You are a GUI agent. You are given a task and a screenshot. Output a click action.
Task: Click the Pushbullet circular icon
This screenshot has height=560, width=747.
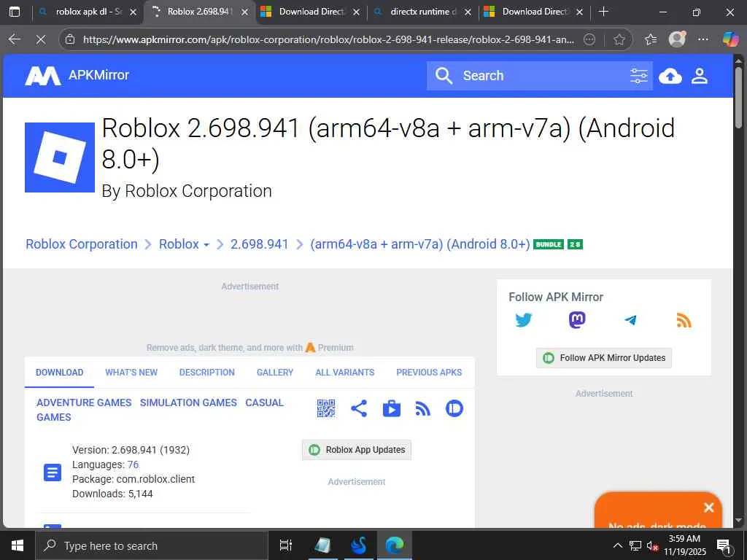click(454, 408)
